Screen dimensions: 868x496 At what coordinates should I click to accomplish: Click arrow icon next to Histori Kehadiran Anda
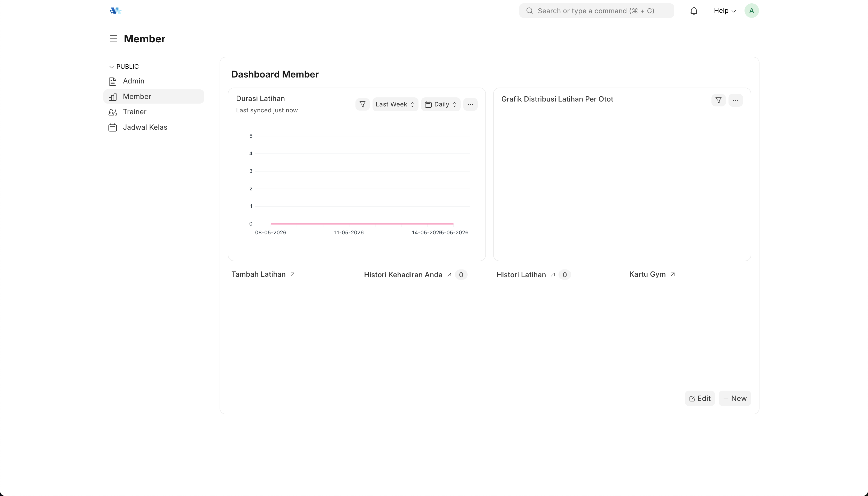tap(449, 275)
